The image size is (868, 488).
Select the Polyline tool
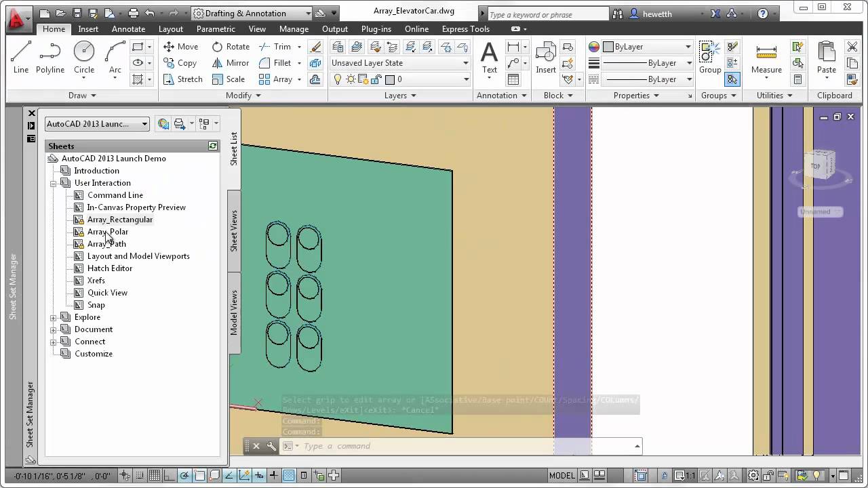click(50, 58)
